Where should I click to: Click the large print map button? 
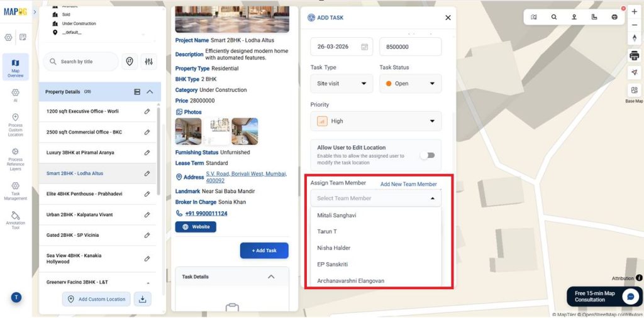635,55
